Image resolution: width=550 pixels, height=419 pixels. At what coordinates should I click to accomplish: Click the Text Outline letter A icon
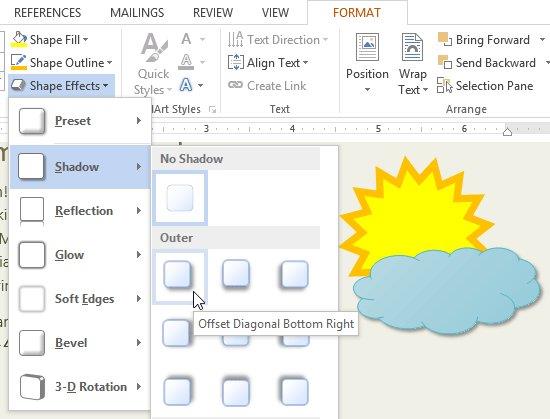(x=186, y=62)
